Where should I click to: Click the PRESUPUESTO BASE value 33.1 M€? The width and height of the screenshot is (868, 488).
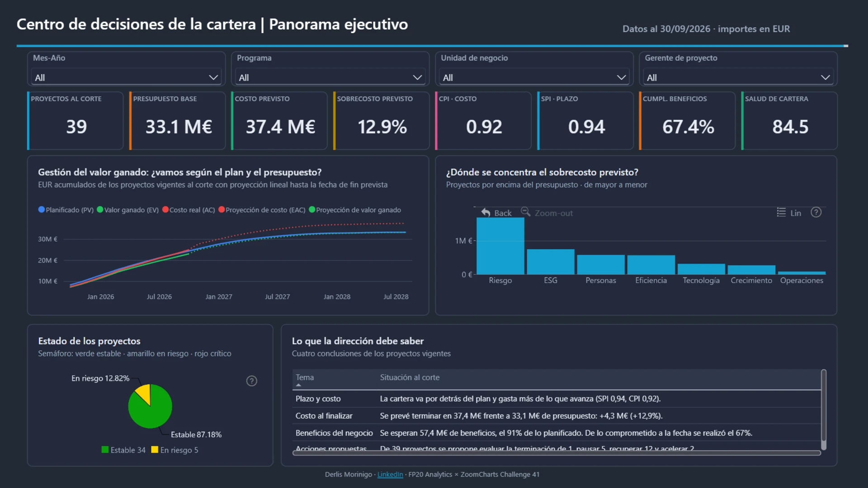coord(179,127)
